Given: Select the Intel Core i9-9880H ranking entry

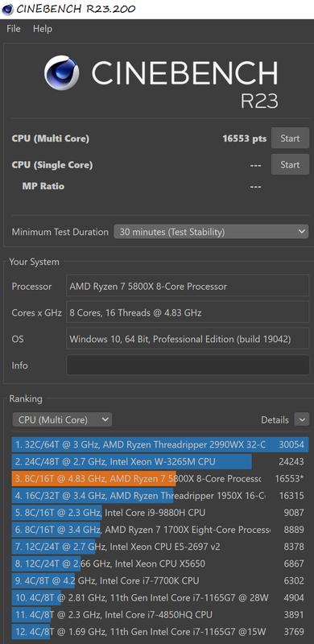Looking at the screenshot, I should coord(160,513).
